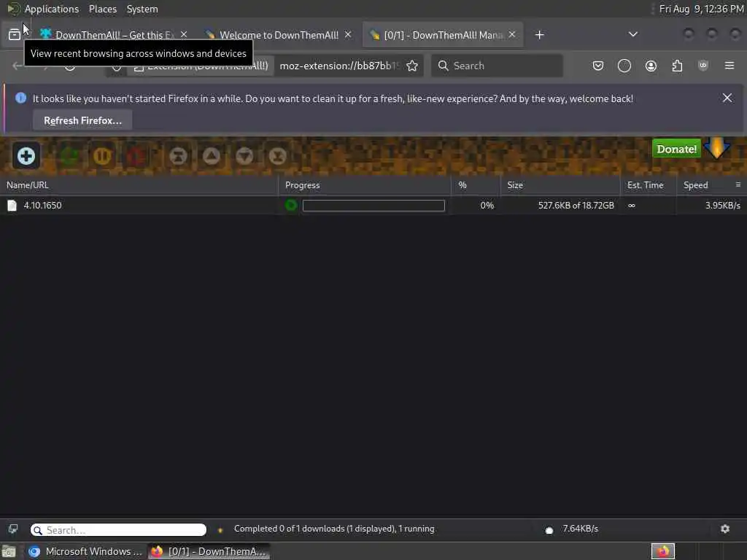Click the 4.10.1650 progress bar
This screenshot has width=747, height=560.
click(x=373, y=206)
